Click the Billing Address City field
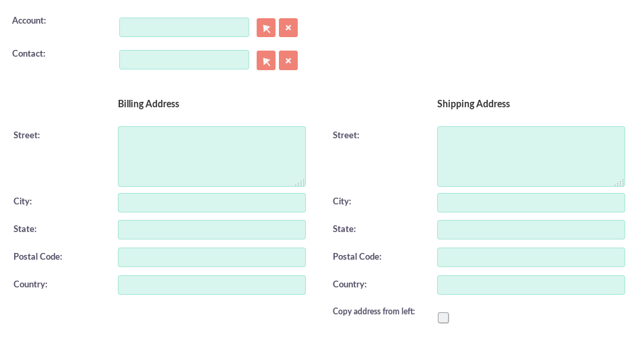The image size is (644, 342). tap(212, 203)
